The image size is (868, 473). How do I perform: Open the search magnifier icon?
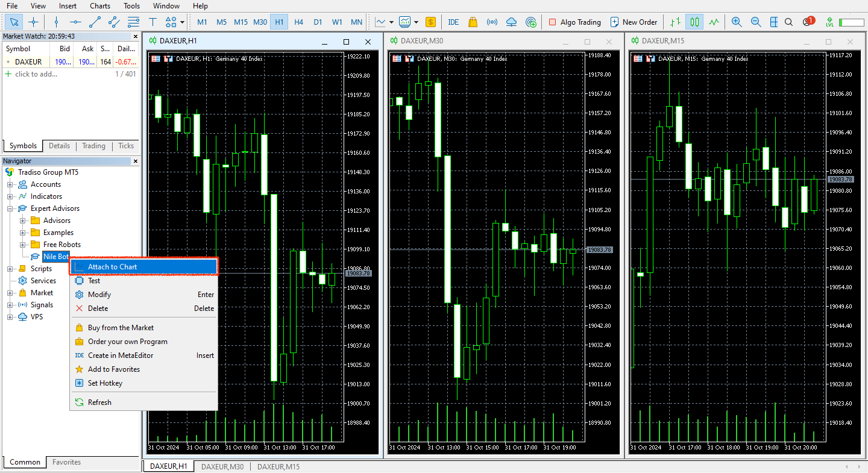[x=788, y=22]
